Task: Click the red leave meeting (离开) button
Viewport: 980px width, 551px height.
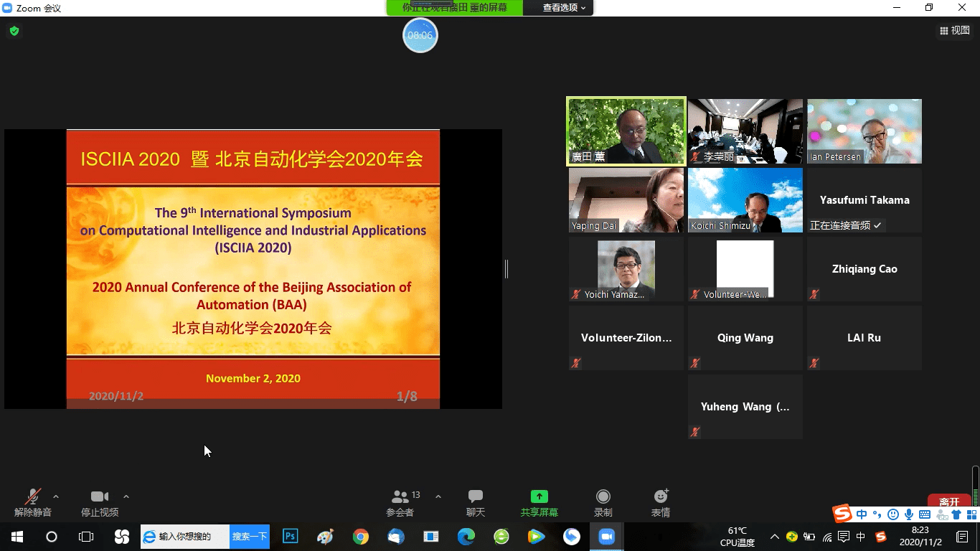Action: [948, 501]
